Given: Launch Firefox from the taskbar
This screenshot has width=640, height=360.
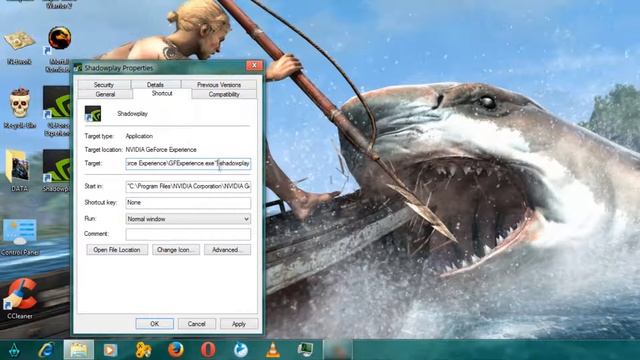Looking at the screenshot, I should pyautogui.click(x=176, y=350).
